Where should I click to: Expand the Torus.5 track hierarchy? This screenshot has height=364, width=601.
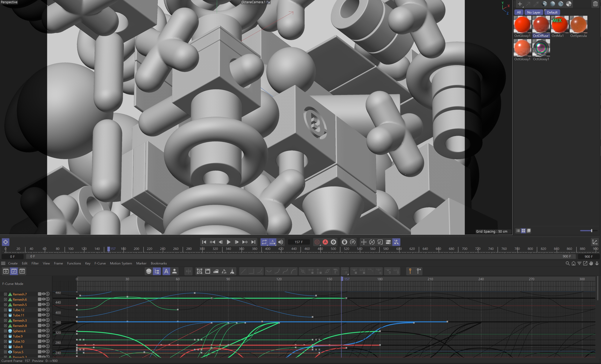point(5,352)
